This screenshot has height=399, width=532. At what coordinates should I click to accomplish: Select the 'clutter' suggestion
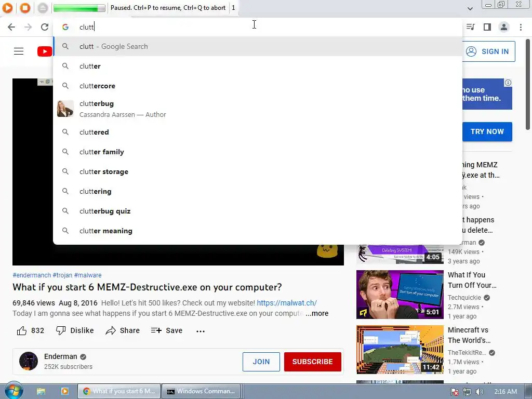point(258,66)
